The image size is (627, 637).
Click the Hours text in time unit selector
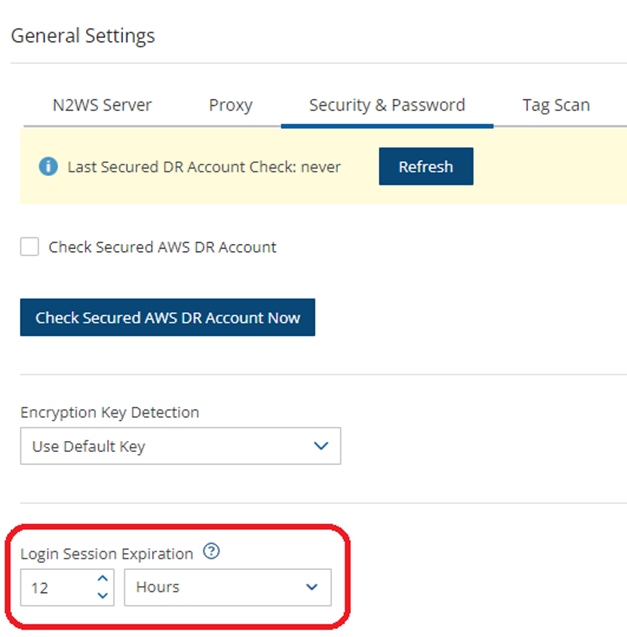point(158,588)
